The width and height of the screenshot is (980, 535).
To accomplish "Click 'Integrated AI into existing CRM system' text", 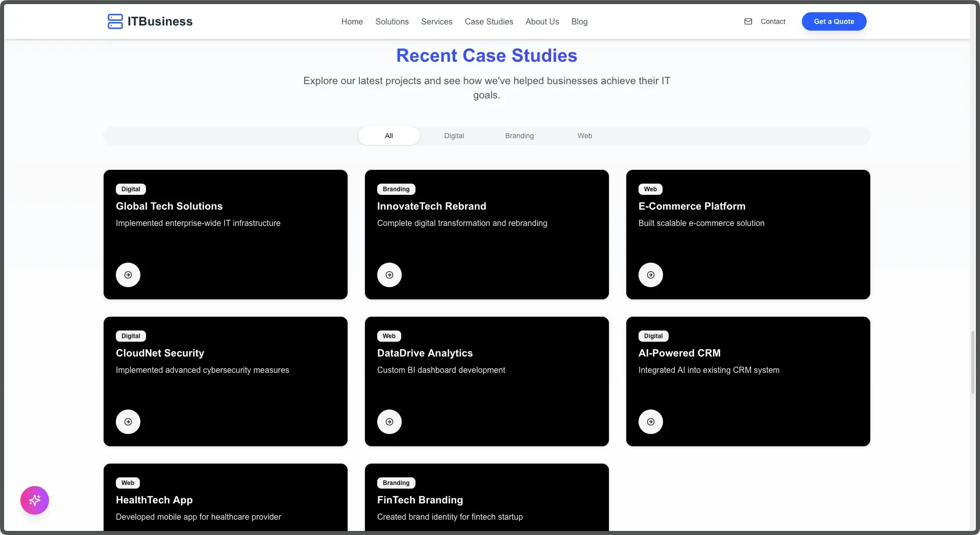I will coord(709,370).
